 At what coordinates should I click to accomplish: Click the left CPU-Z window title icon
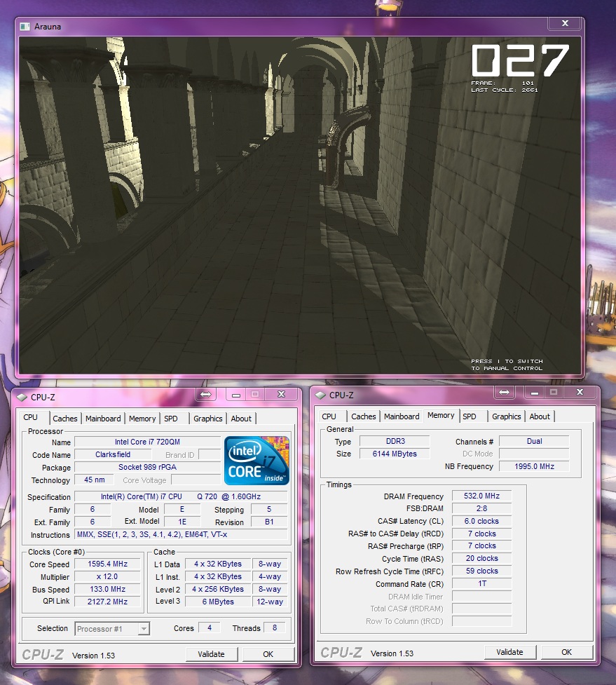[x=23, y=398]
